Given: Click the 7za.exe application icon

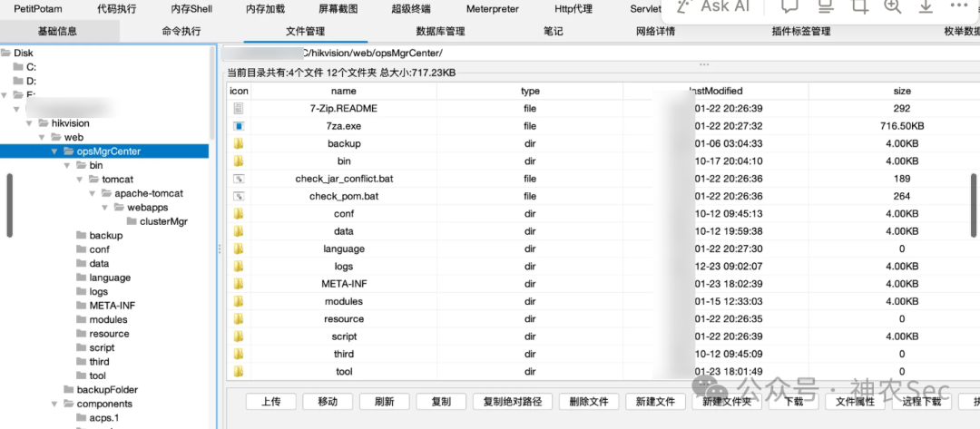Looking at the screenshot, I should 238,125.
